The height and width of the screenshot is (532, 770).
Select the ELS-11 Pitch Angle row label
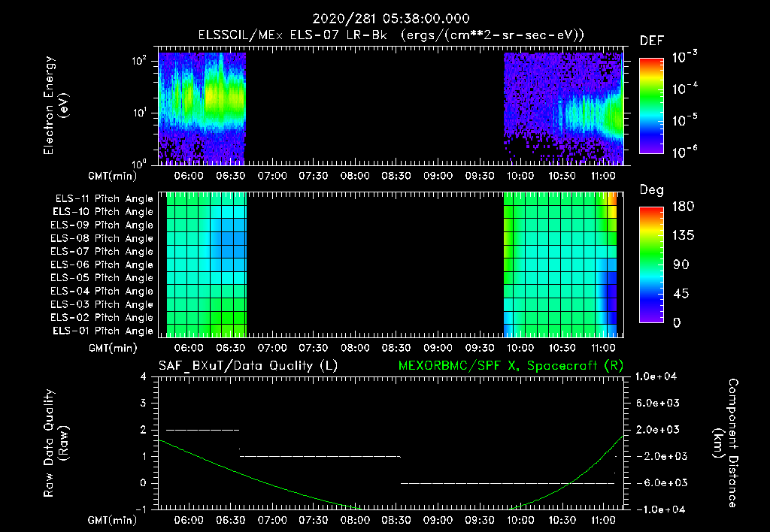104,199
